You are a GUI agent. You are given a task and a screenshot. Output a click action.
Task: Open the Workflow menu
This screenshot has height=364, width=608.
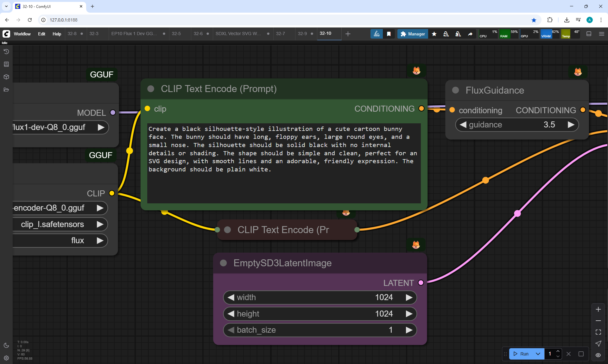tap(22, 34)
